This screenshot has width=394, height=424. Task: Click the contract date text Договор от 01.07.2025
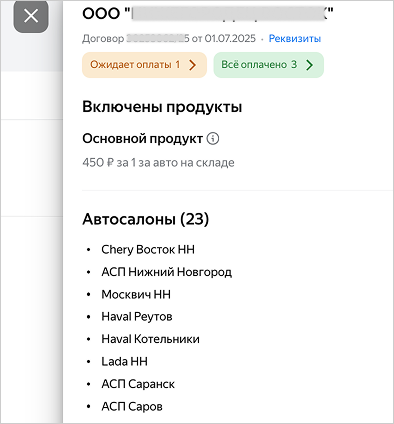tap(169, 39)
